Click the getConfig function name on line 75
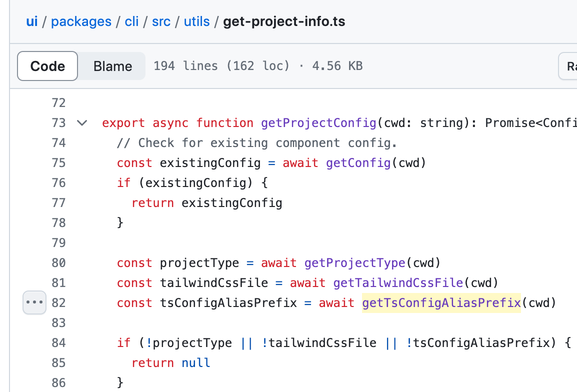 point(358,162)
